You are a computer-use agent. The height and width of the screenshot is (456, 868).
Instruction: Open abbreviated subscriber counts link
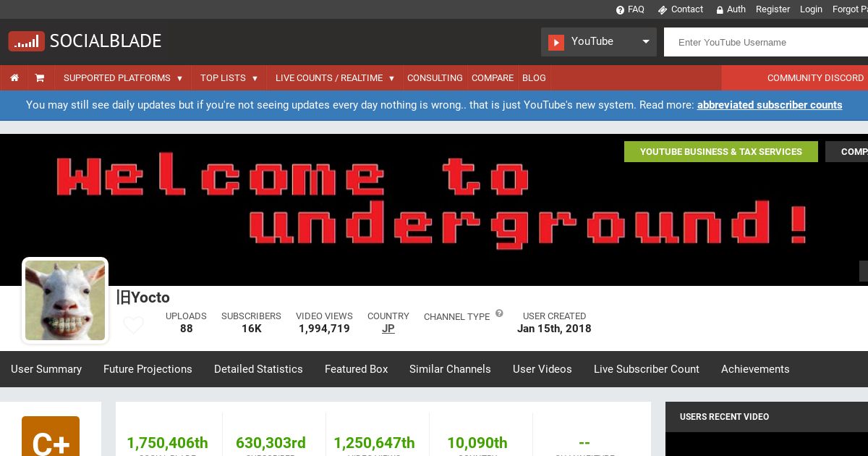tap(770, 105)
